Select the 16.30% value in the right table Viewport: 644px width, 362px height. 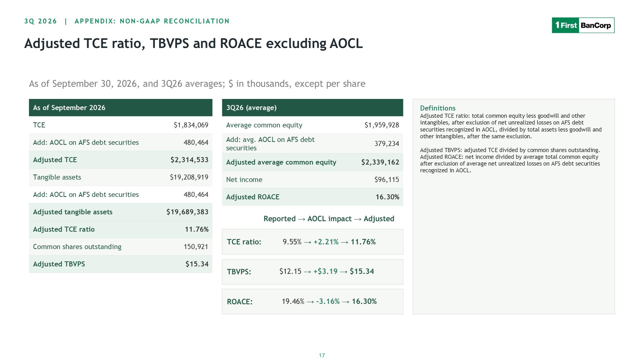tap(387, 197)
